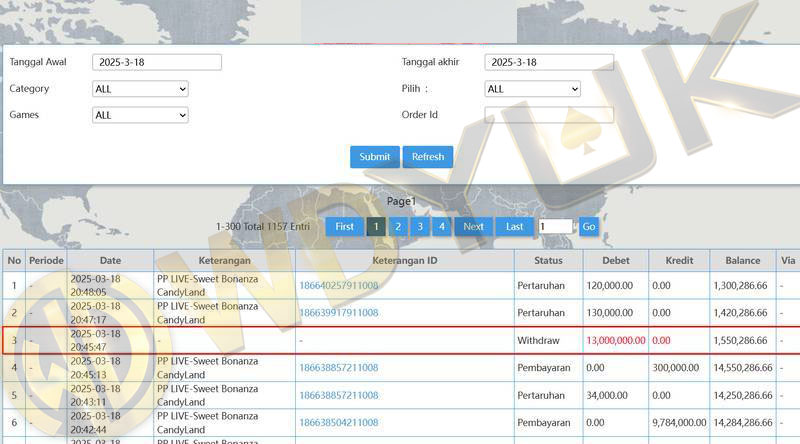Click the Keterangan ID column header
The height and width of the screenshot is (444, 800).
point(405,260)
